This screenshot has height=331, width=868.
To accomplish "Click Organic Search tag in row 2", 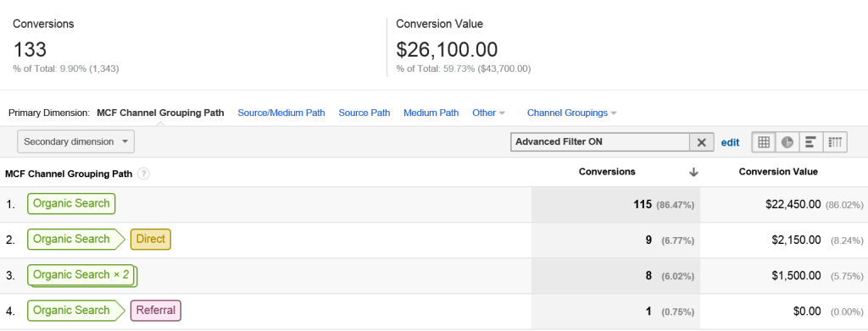I will (x=75, y=240).
